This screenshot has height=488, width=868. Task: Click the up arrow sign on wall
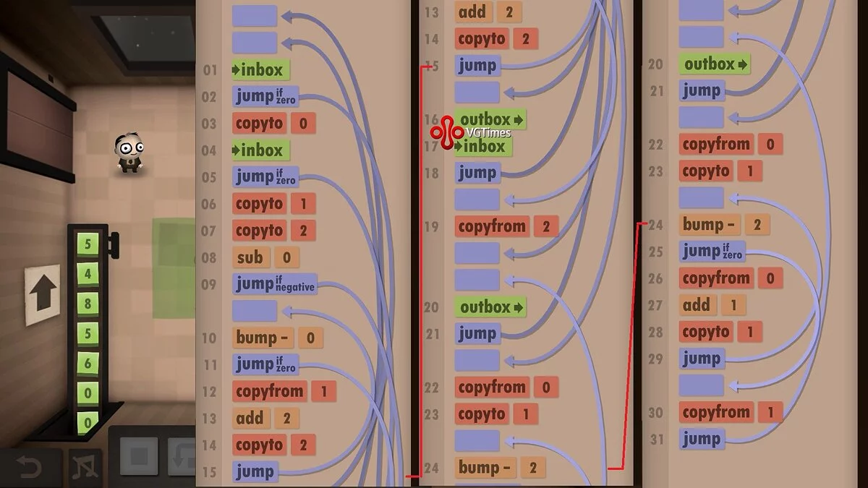(43, 295)
